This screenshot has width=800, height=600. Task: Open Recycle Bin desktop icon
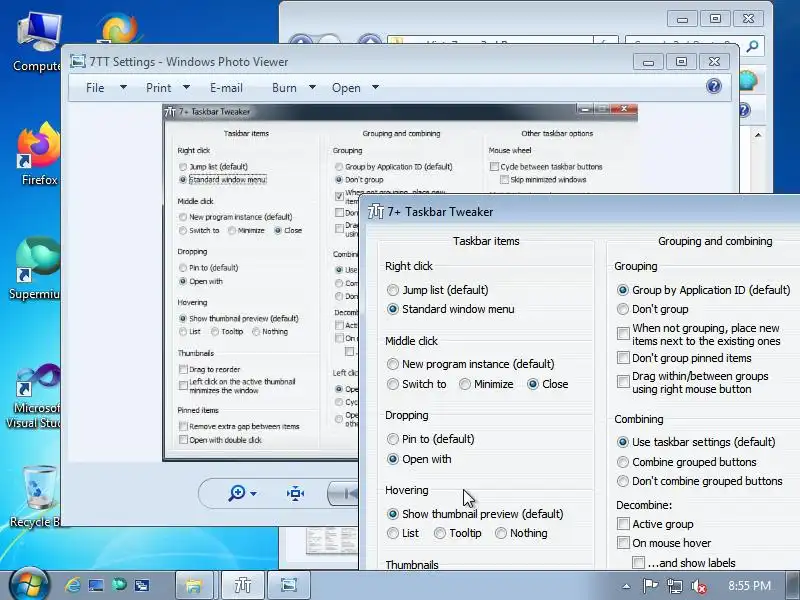point(38,496)
